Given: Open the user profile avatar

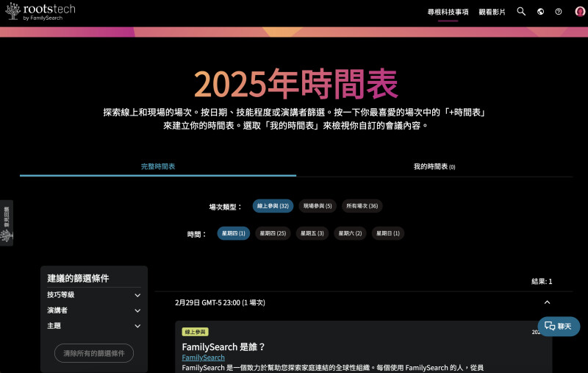Looking at the screenshot, I should pyautogui.click(x=580, y=12).
